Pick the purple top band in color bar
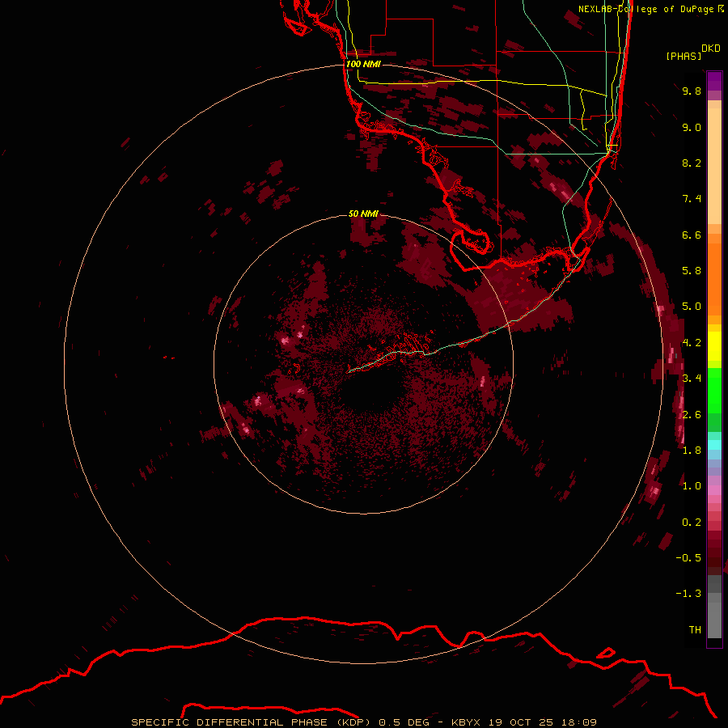The image size is (728, 728). [x=714, y=81]
